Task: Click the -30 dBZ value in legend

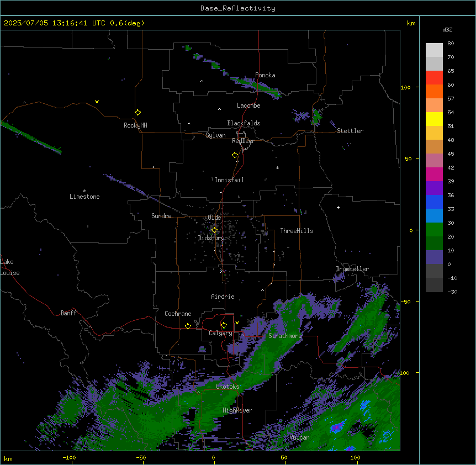Action: coord(452,292)
